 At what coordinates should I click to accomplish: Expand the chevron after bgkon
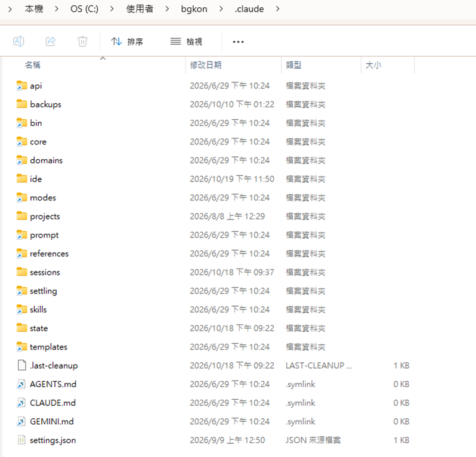pyautogui.click(x=221, y=9)
